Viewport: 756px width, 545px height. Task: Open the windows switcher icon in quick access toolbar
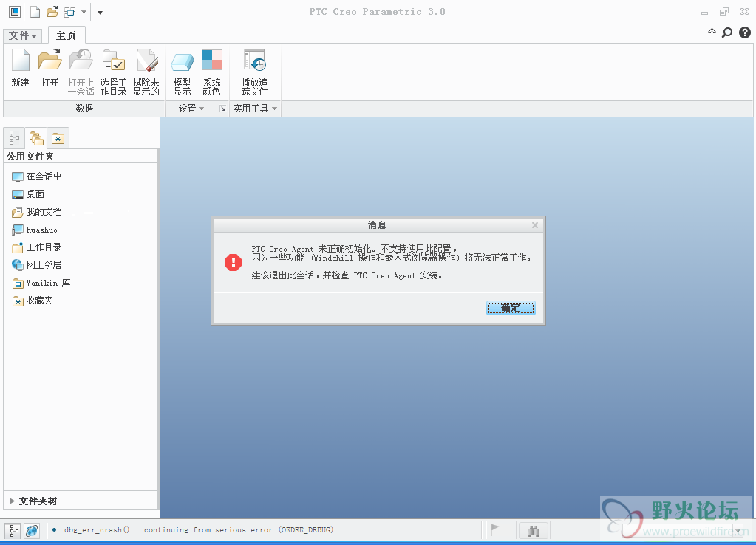[70, 12]
